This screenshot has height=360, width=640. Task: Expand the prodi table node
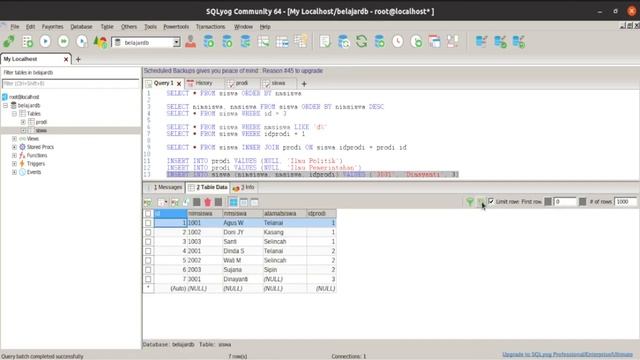23,122
